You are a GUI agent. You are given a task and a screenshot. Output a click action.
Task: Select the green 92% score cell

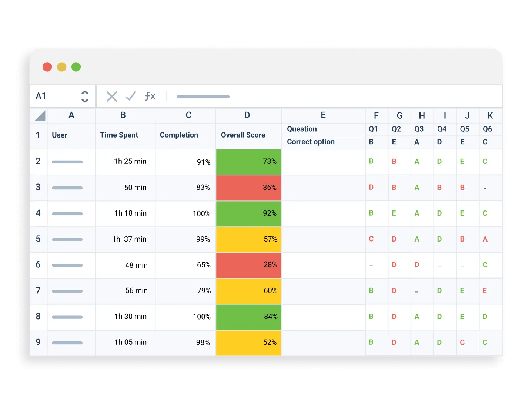(x=248, y=213)
